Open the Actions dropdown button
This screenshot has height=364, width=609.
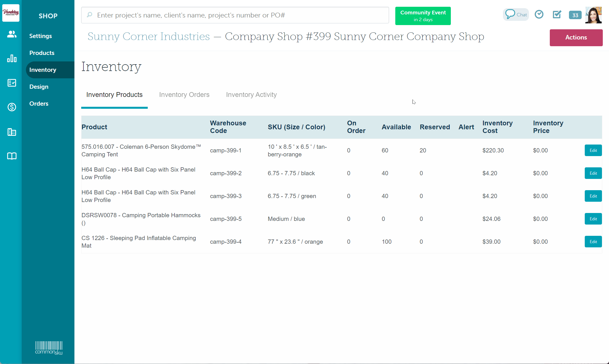point(576,37)
